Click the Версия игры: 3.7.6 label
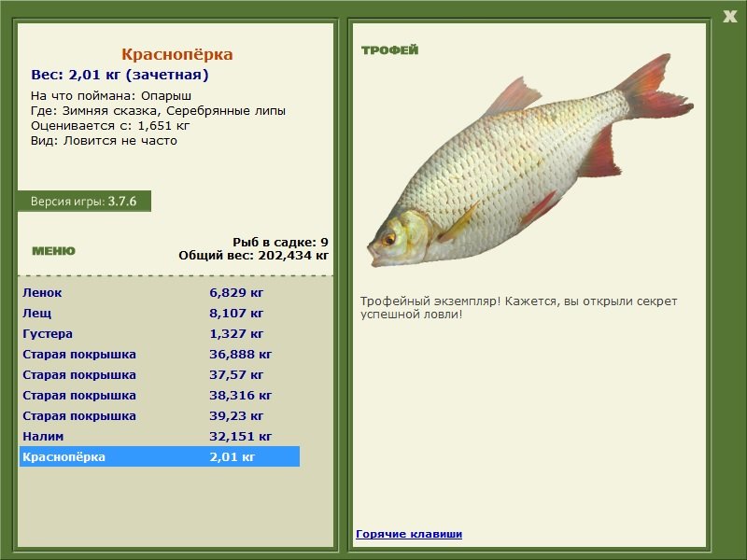This screenshot has width=747, height=560. tap(84, 201)
